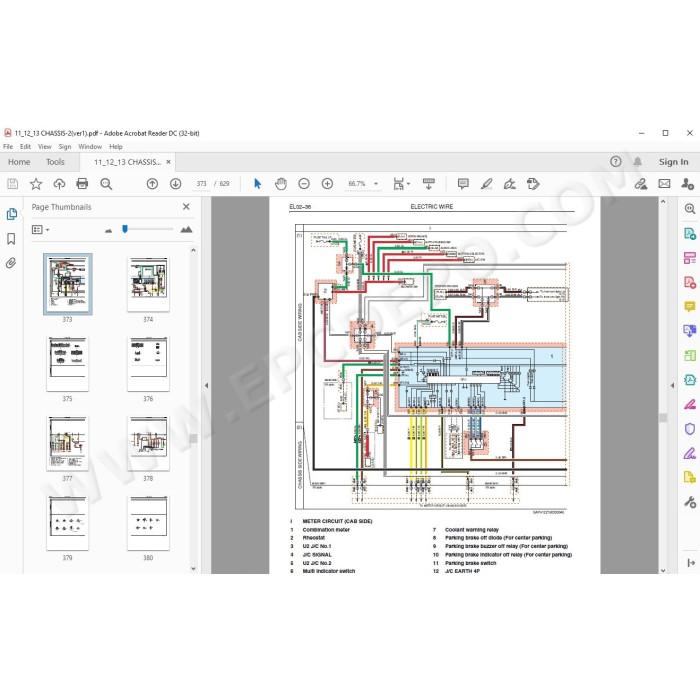This screenshot has height=700, width=700.
Task: Open the notifications bell
Action: click(638, 162)
